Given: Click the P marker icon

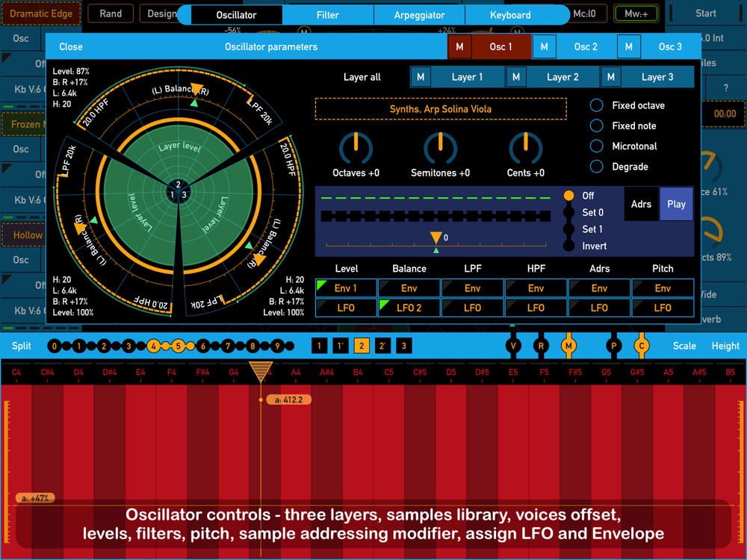Looking at the screenshot, I should [x=614, y=346].
